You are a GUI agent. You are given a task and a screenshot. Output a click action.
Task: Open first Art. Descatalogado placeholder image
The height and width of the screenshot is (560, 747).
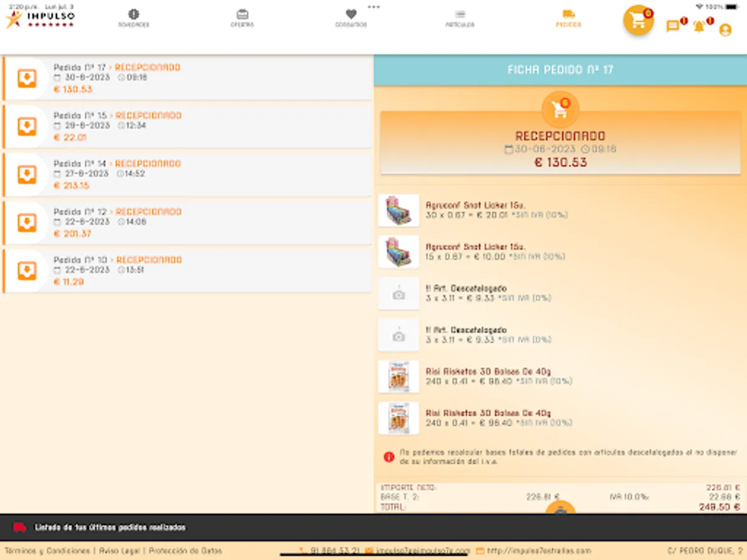[x=398, y=294]
